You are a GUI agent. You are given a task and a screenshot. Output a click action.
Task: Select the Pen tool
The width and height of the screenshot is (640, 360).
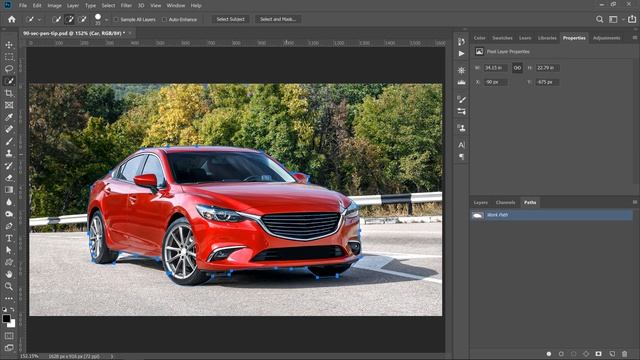pos(9,226)
